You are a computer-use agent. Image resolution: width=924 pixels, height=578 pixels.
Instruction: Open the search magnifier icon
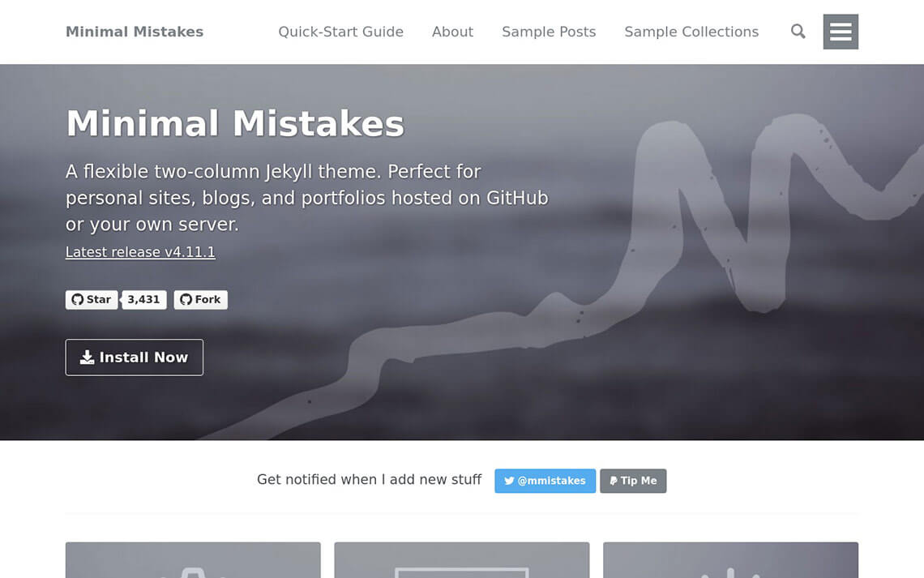pos(798,32)
